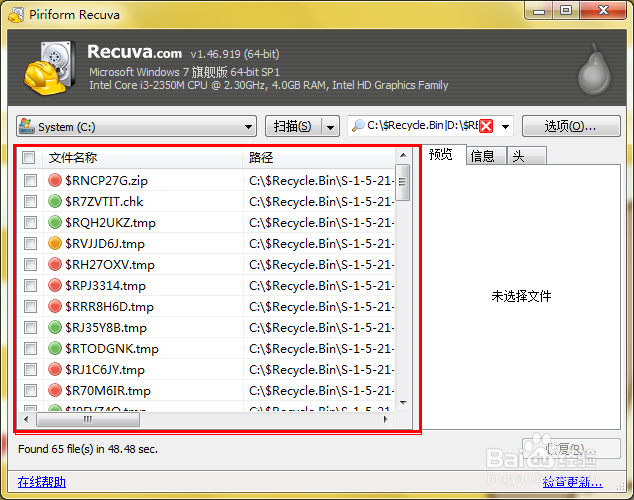This screenshot has height=500, width=634.
Task: Click the System (C:) drive icon
Action: (27, 126)
